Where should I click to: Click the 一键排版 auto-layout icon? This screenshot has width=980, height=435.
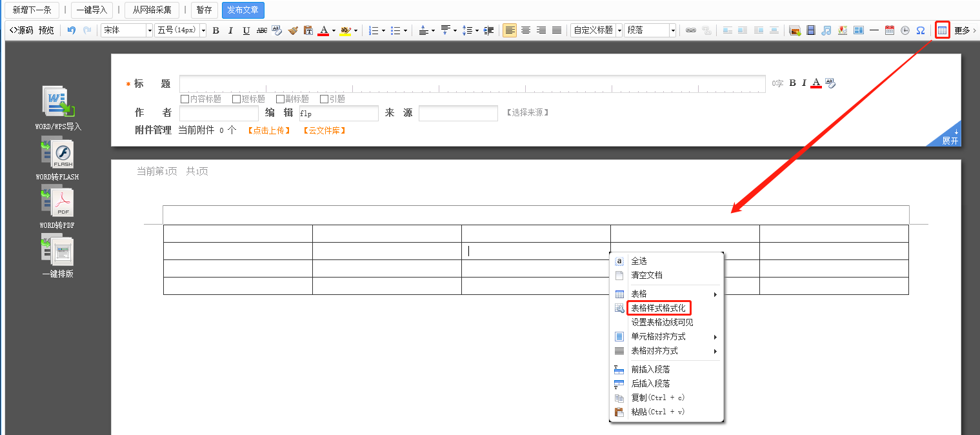pos(58,252)
